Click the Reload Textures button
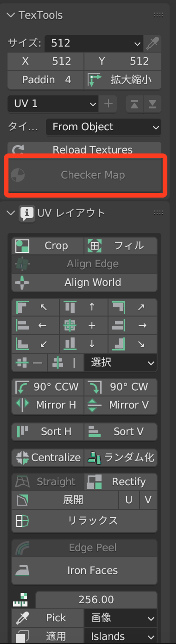 tap(84, 150)
